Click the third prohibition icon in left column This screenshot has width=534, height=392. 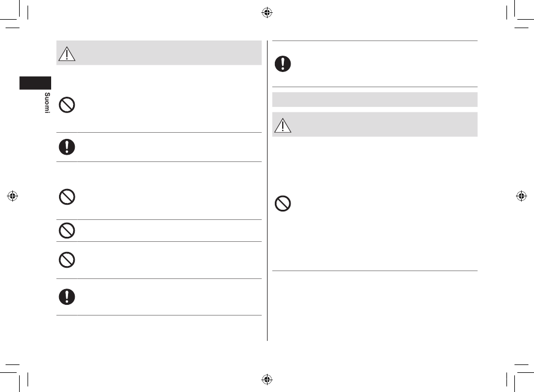(x=67, y=231)
